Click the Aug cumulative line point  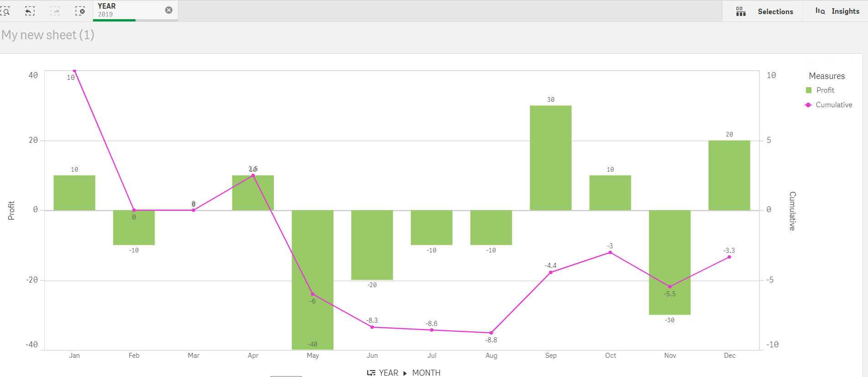click(x=491, y=333)
